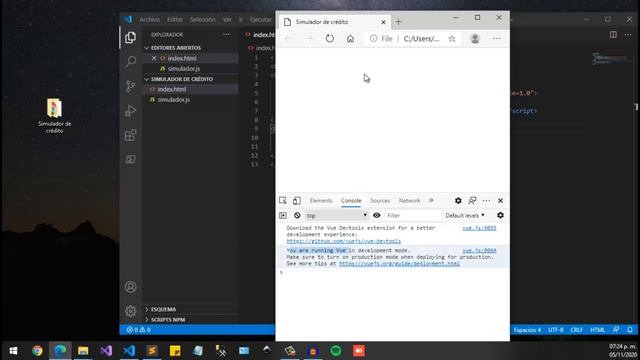Add this page to favorites with the star
640x360 pixels.
click(x=452, y=38)
